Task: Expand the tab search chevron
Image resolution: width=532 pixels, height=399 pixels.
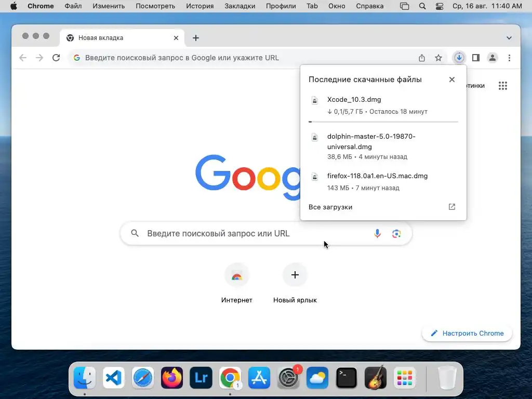Action: tap(509, 38)
